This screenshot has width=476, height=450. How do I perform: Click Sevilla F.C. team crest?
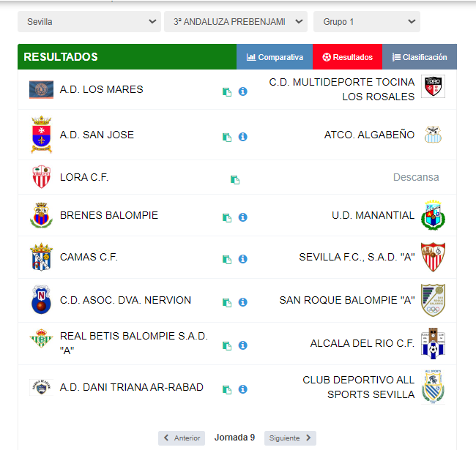(x=433, y=258)
